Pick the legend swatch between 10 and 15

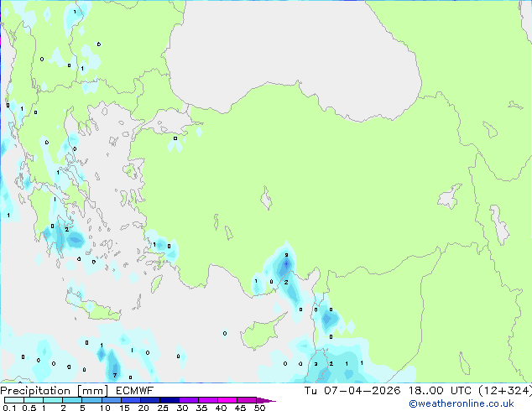(111, 400)
